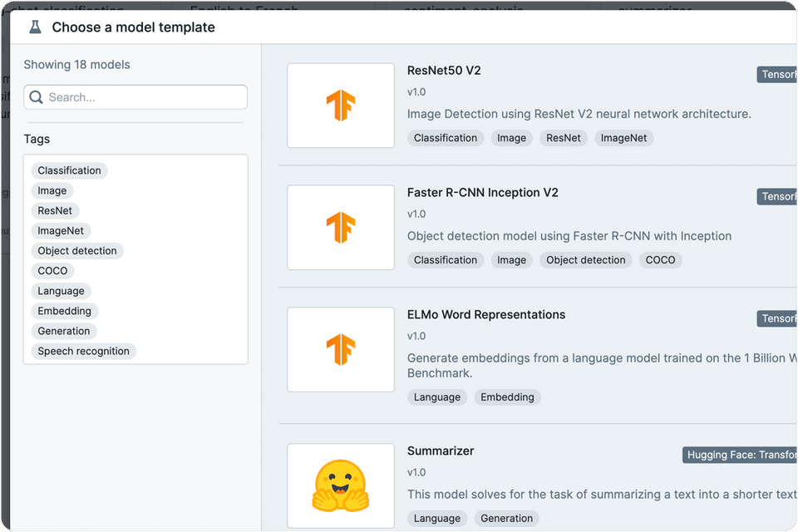Filter by Image tag in Tags panel
Image resolution: width=798 pixels, height=532 pixels.
click(52, 190)
